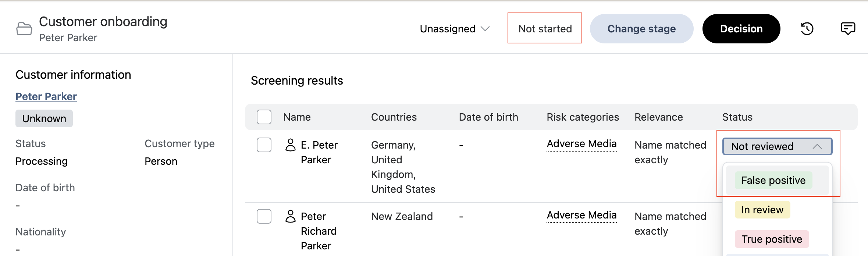Viewport: 868px width, 256px height.
Task: Click the person icon for Peter Richard Parker
Action: (x=291, y=216)
